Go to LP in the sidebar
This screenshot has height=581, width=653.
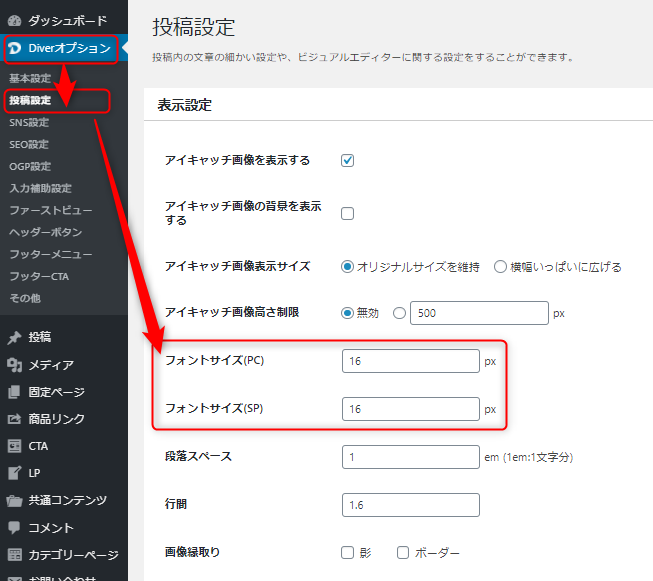tap(35, 473)
